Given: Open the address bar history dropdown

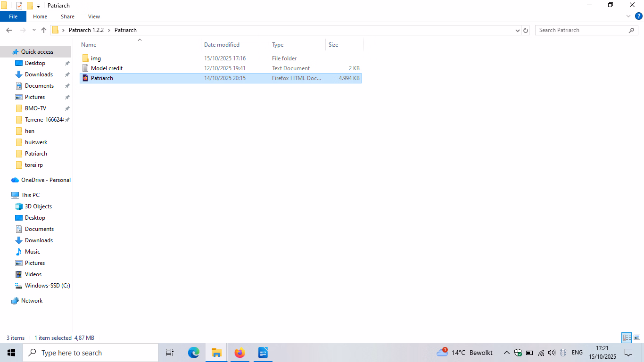Looking at the screenshot, I should point(518,30).
